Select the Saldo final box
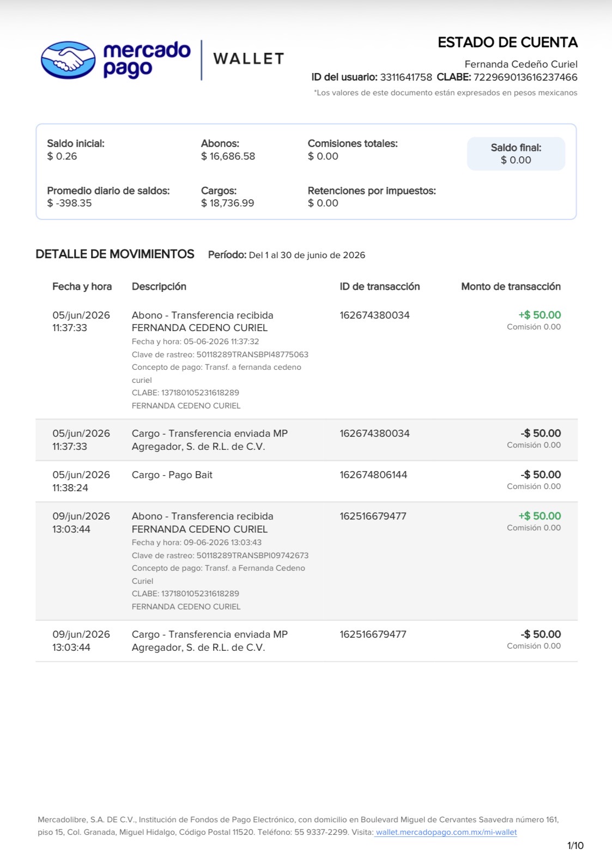Viewport: 612px width, 868px height. point(516,154)
